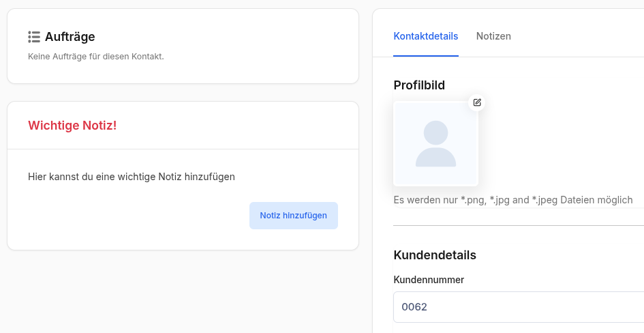The image size is (644, 333).
Task: Click the value 0062 in customer number box
Action: click(414, 307)
